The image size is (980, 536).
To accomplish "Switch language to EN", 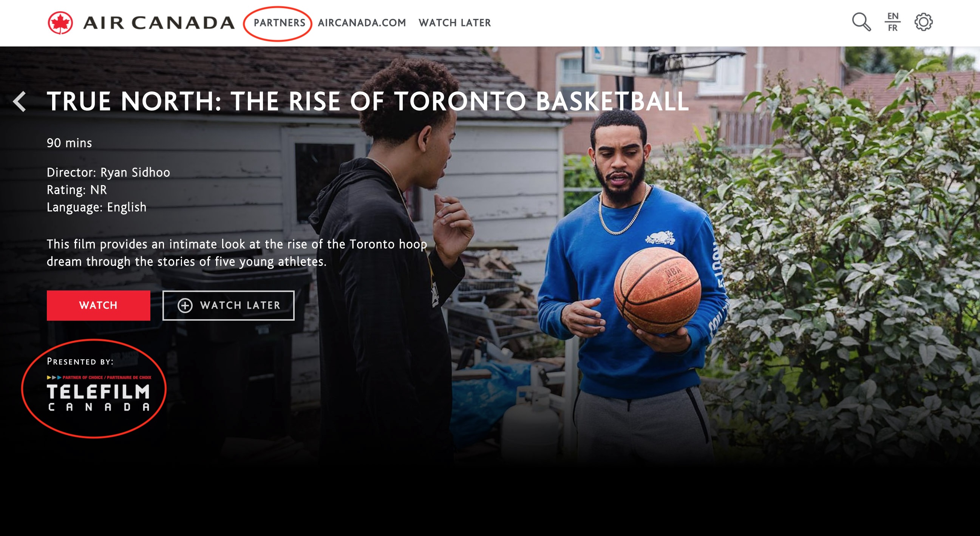I will click(892, 16).
